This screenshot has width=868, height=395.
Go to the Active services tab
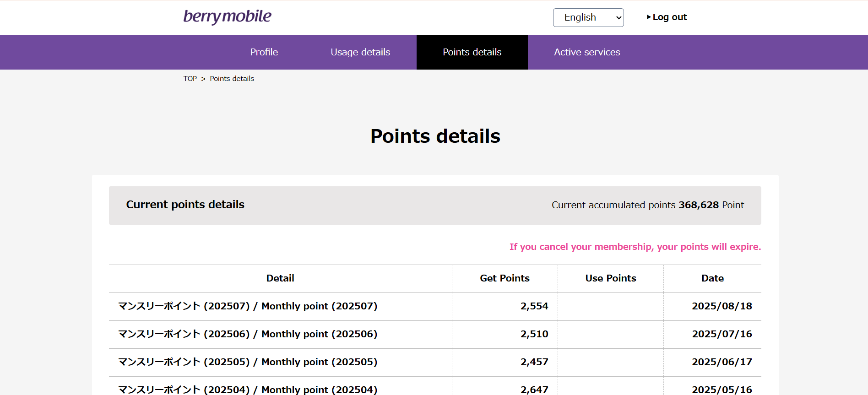(587, 52)
